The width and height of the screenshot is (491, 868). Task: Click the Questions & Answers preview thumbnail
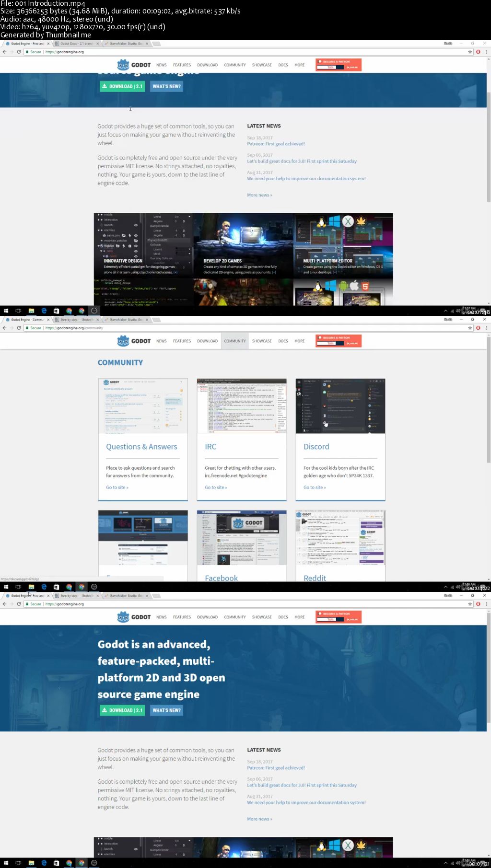click(x=143, y=406)
